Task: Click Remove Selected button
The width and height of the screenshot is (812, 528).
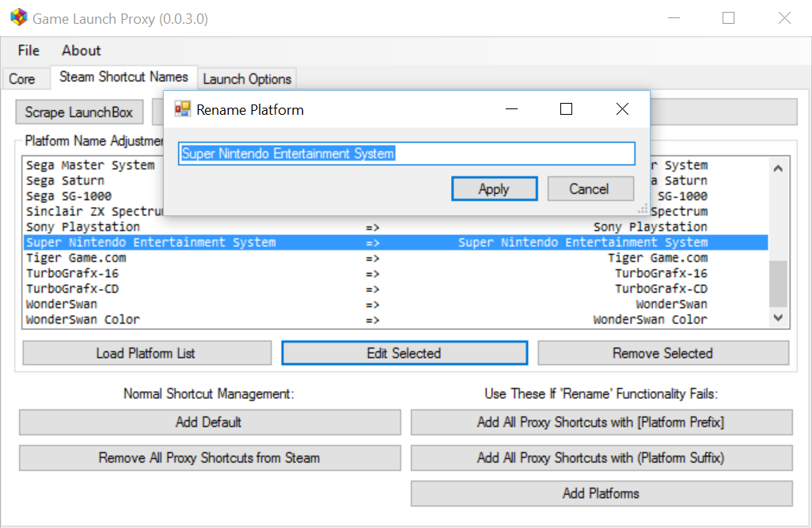Action: pos(663,353)
